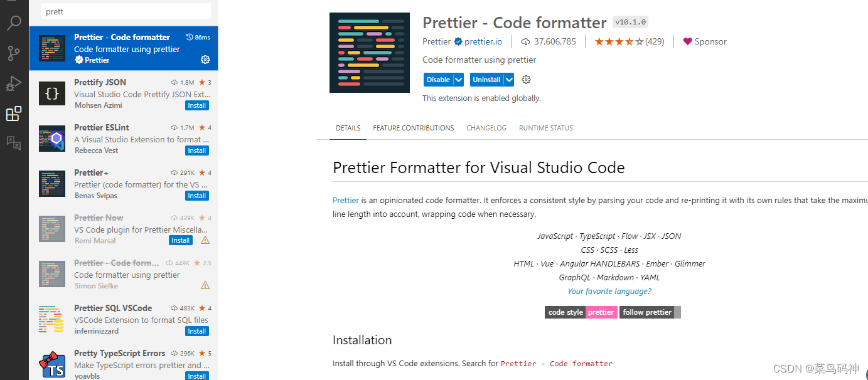Open the Search view in the activity bar
868x380 pixels.
[14, 23]
